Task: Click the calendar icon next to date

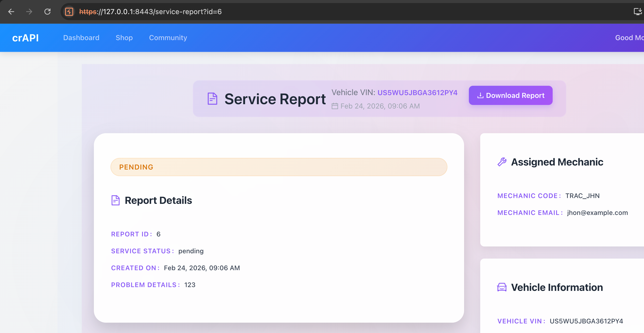Action: pyautogui.click(x=335, y=106)
